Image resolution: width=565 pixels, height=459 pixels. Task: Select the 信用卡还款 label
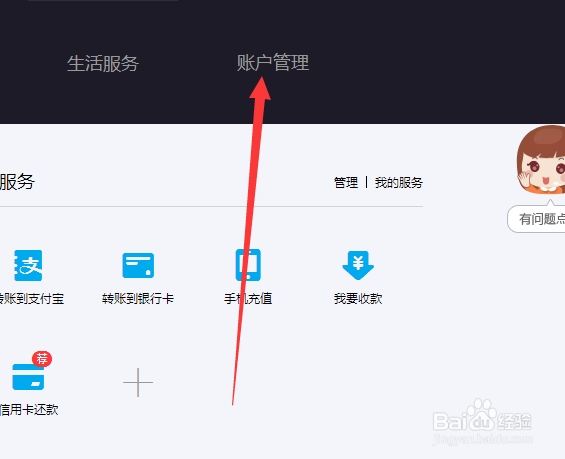(x=29, y=410)
